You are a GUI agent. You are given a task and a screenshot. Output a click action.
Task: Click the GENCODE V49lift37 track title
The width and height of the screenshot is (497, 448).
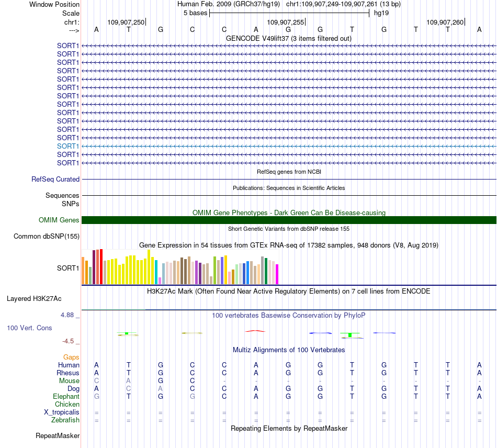[x=289, y=38]
